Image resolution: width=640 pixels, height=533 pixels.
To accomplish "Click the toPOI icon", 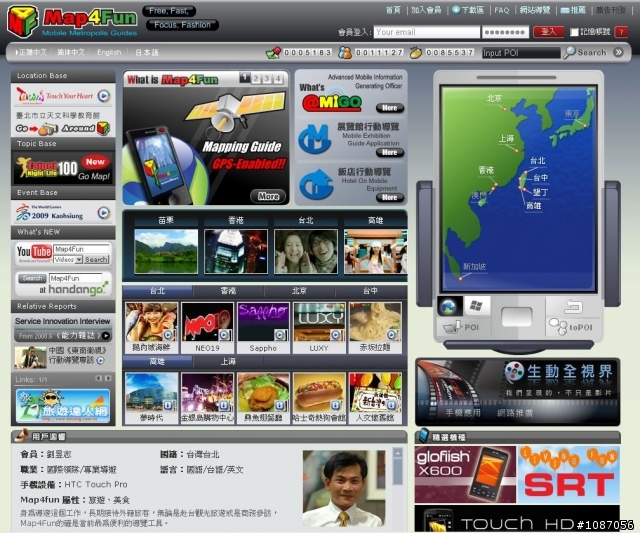I will [x=557, y=326].
